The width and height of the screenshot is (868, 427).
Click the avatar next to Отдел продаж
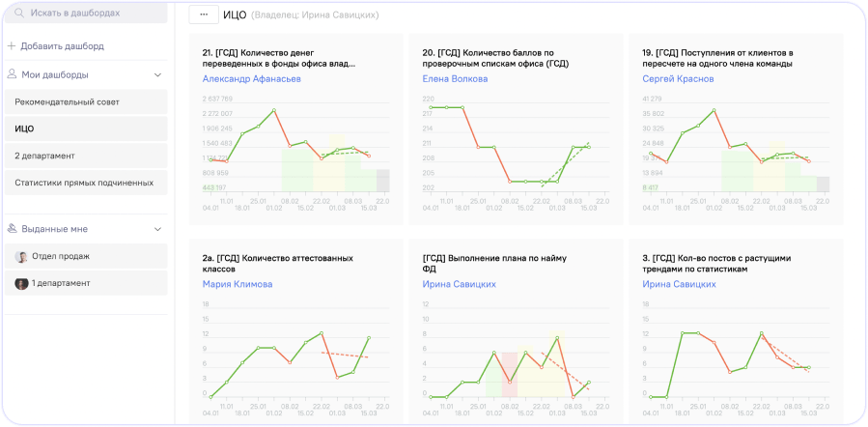(x=21, y=256)
